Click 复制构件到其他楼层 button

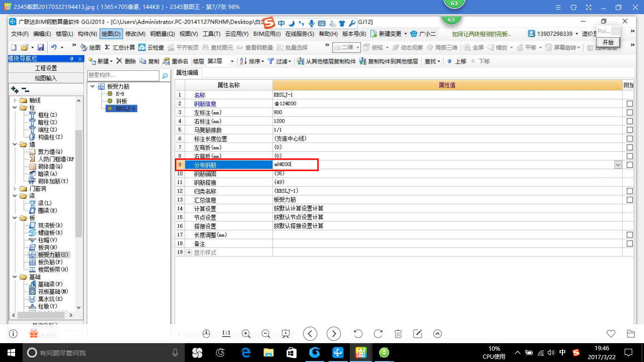click(388, 61)
